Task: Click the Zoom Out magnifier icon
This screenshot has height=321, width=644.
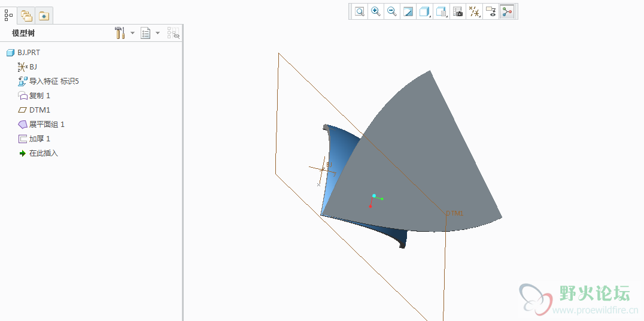Action: [x=392, y=11]
